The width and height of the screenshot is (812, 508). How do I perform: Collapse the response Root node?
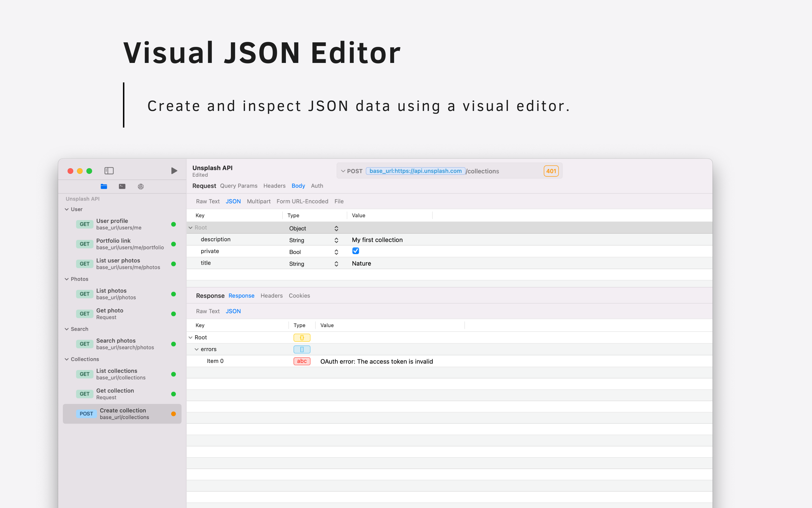coord(191,337)
